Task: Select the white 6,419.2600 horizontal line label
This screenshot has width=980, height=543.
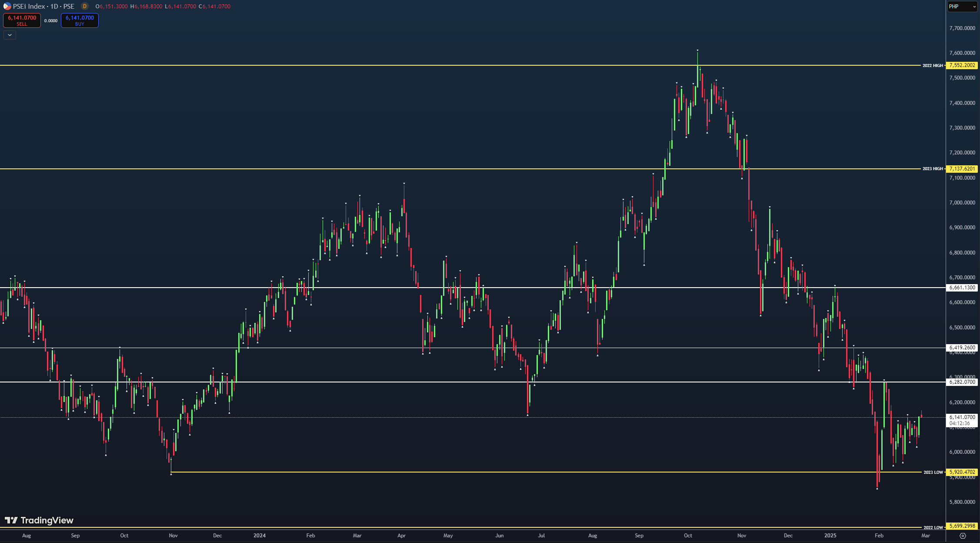Action: (x=962, y=348)
